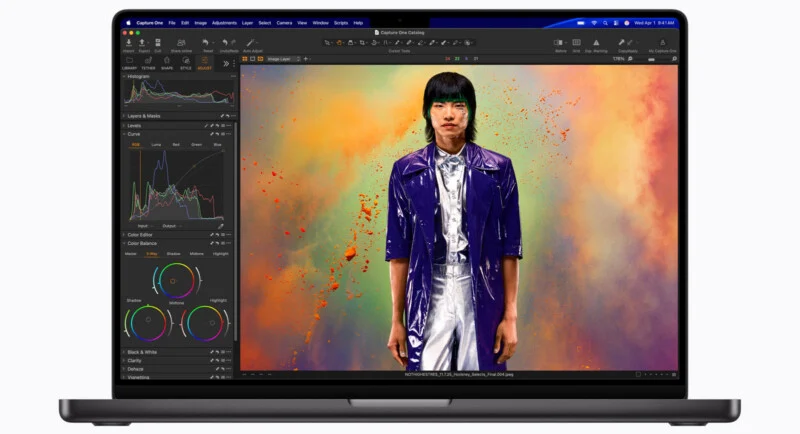Click the My Capture One account icon
The width and height of the screenshot is (800, 434).
(662, 43)
